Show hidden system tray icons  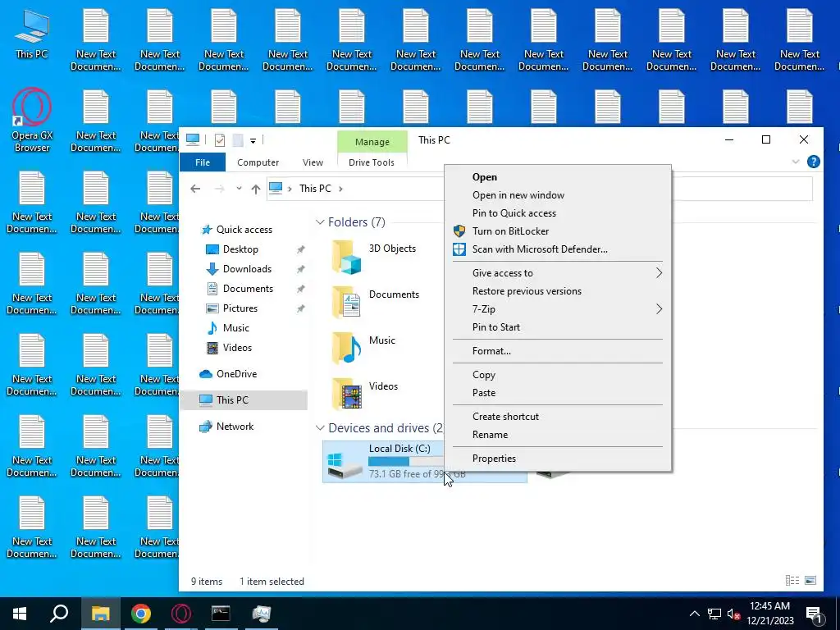pyautogui.click(x=694, y=614)
